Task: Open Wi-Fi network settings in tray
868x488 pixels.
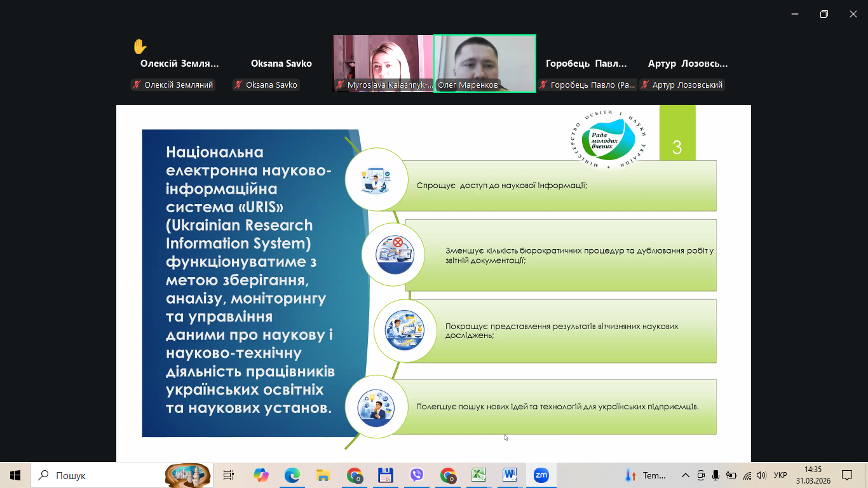Action: tap(747, 475)
